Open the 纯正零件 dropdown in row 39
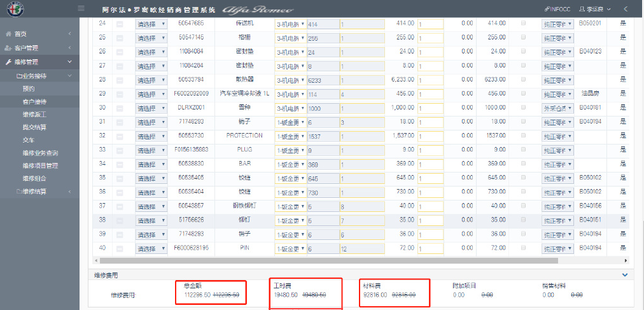644x310 pixels. point(557,235)
